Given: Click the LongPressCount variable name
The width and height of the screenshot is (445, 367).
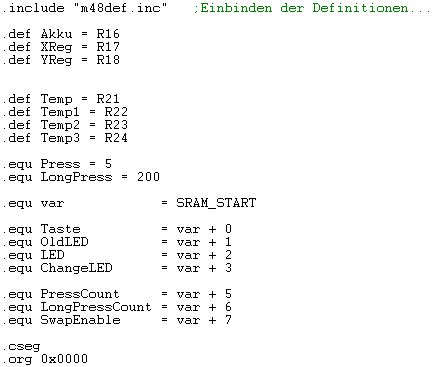Looking at the screenshot, I should click(96, 307).
